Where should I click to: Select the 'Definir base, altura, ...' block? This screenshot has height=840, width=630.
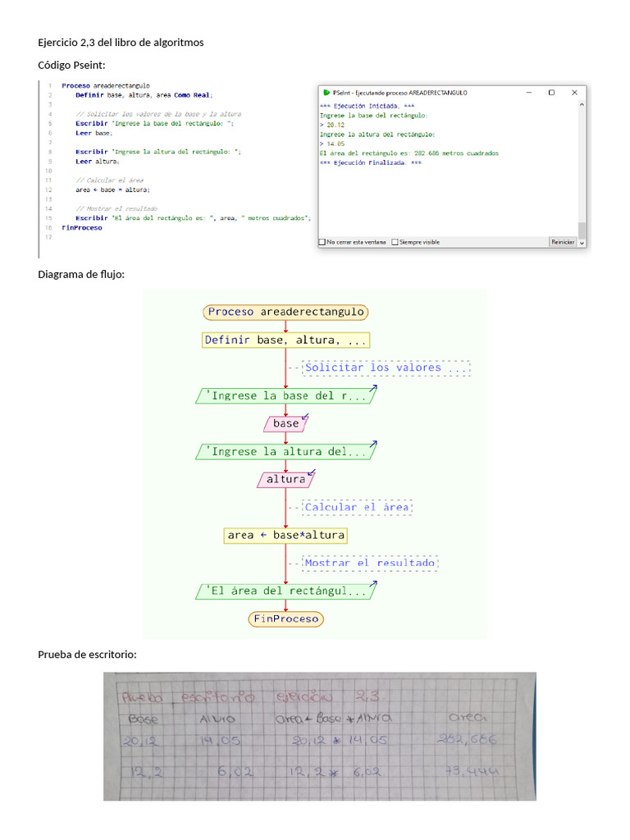click(x=285, y=340)
